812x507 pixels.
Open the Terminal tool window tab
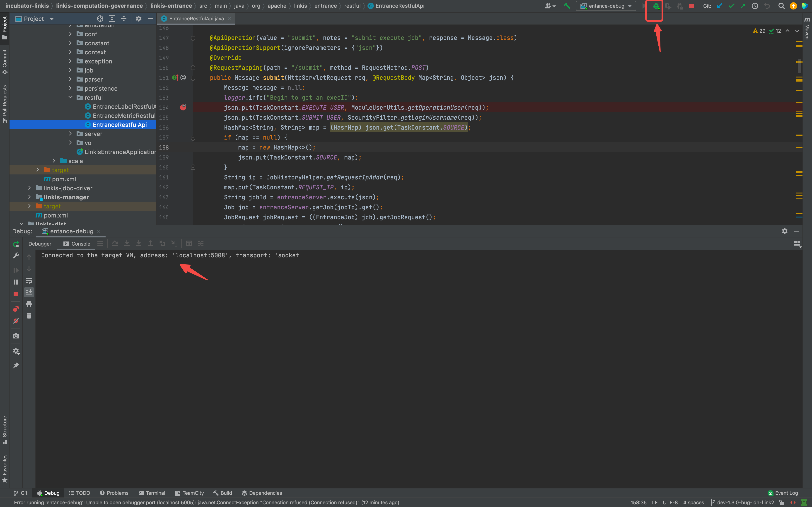coord(152,493)
